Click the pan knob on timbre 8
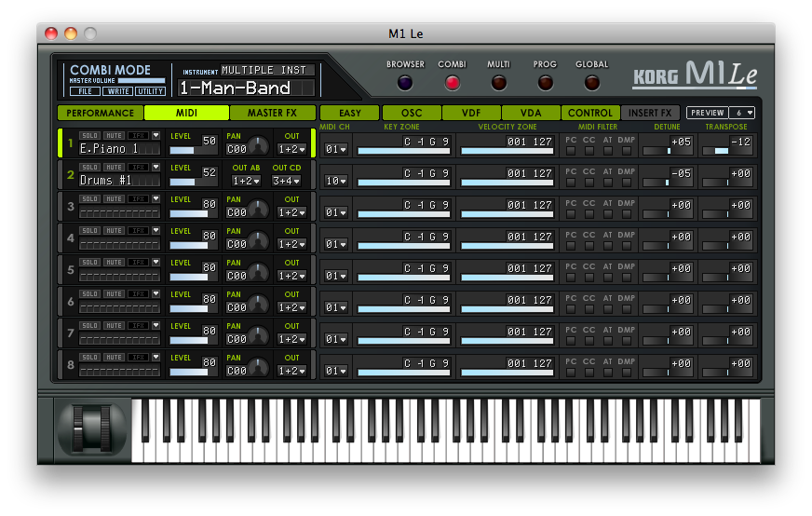Screen dimensions: 812x516 (x=259, y=367)
